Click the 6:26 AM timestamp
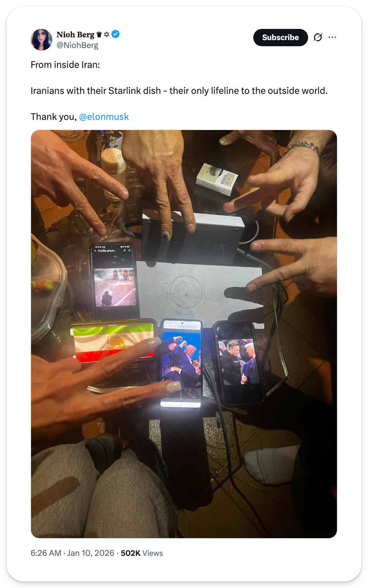This screenshot has width=368, height=588. pyautogui.click(x=46, y=553)
